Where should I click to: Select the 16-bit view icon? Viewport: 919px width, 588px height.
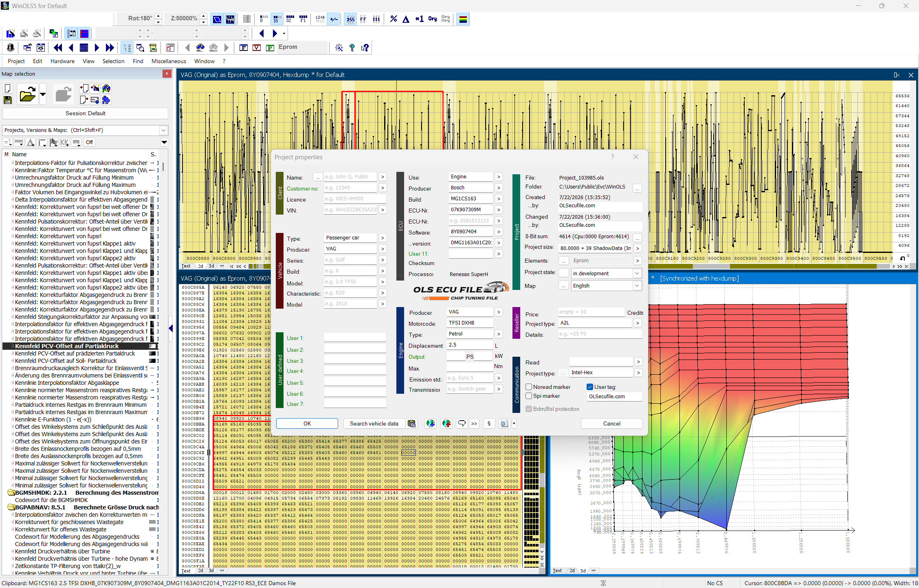pos(277,19)
